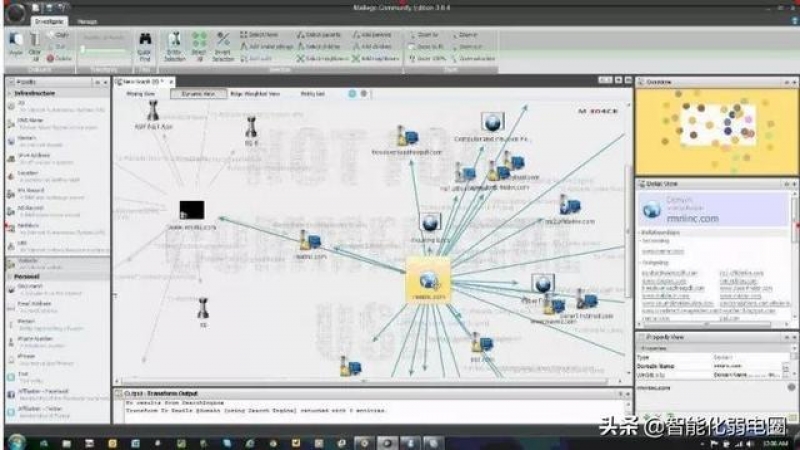This screenshot has width=800, height=450.
Task: Switch to Dynamic View layout mode
Action: [198, 93]
